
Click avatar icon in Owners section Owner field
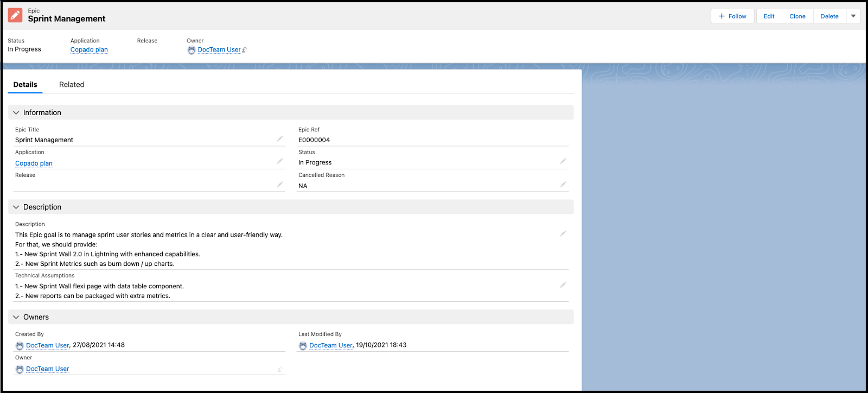pyautogui.click(x=20, y=369)
